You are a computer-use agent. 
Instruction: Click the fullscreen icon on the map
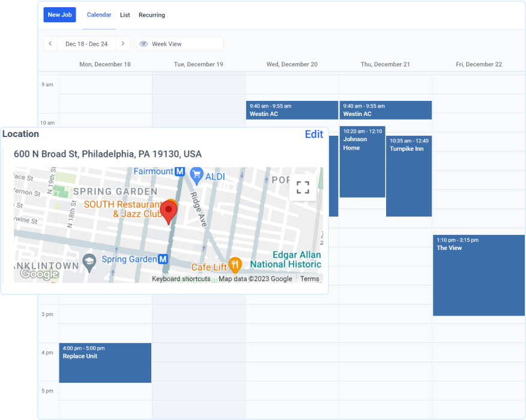[303, 187]
